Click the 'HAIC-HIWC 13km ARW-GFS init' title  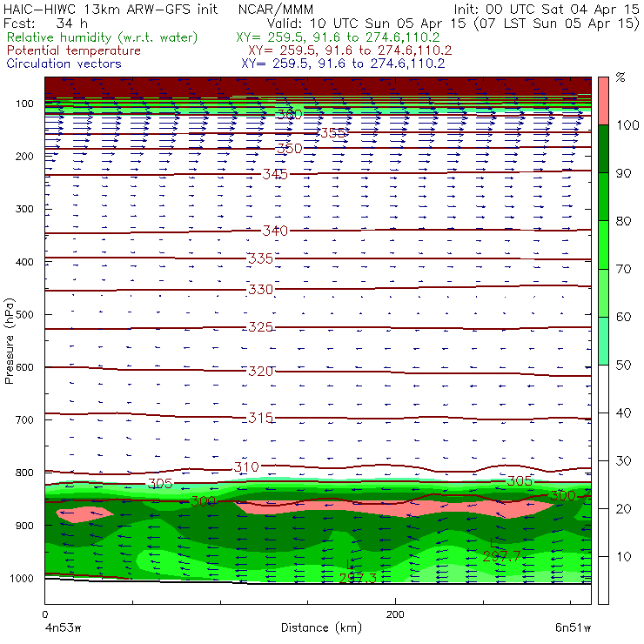pos(111,9)
